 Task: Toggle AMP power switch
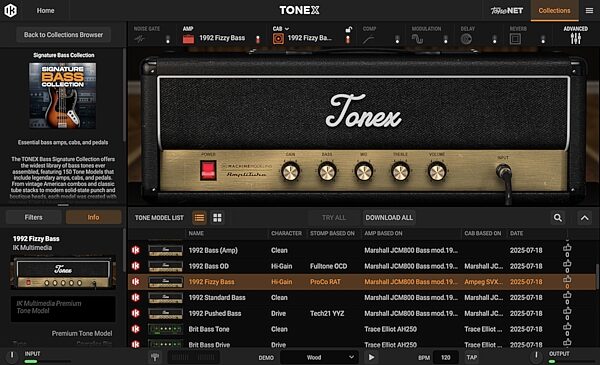(x=258, y=39)
